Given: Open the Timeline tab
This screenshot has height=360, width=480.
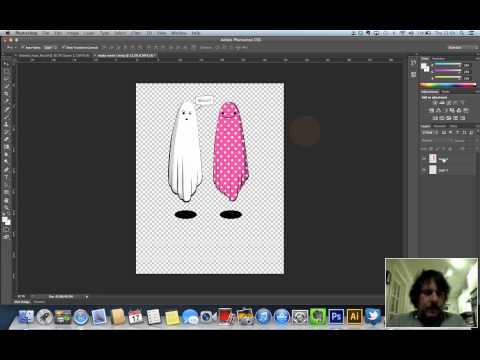Looking at the screenshot, I should coord(39,302).
